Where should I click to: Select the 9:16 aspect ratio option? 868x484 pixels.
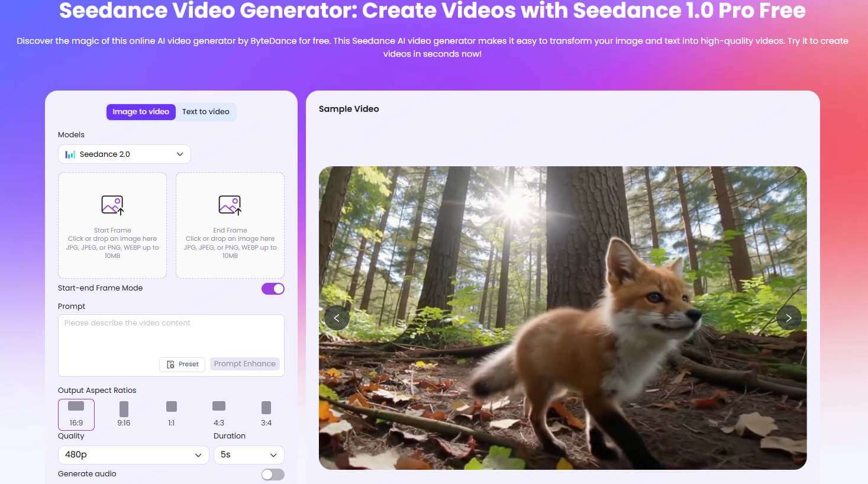click(124, 406)
